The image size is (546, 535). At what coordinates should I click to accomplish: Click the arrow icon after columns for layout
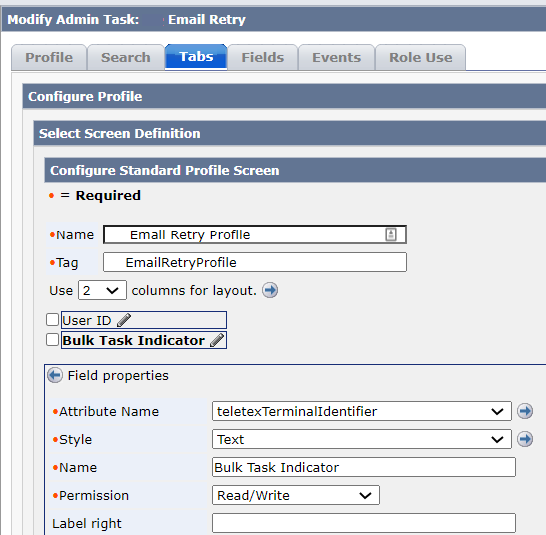[270, 290]
